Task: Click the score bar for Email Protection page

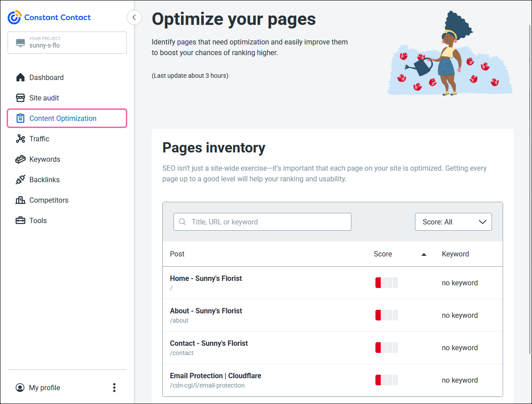Action: coord(387,380)
